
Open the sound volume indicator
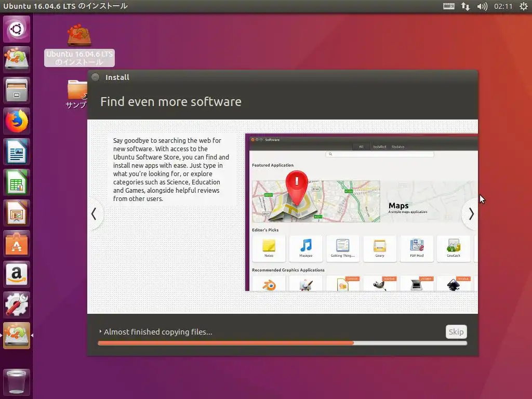point(482,6)
